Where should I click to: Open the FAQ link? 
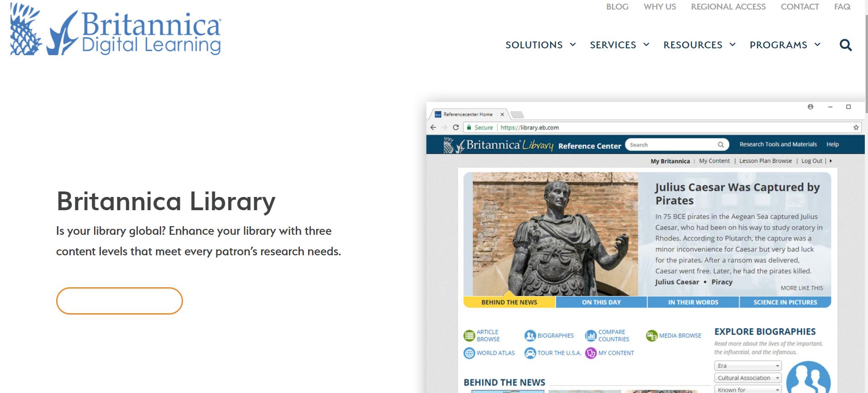click(842, 7)
